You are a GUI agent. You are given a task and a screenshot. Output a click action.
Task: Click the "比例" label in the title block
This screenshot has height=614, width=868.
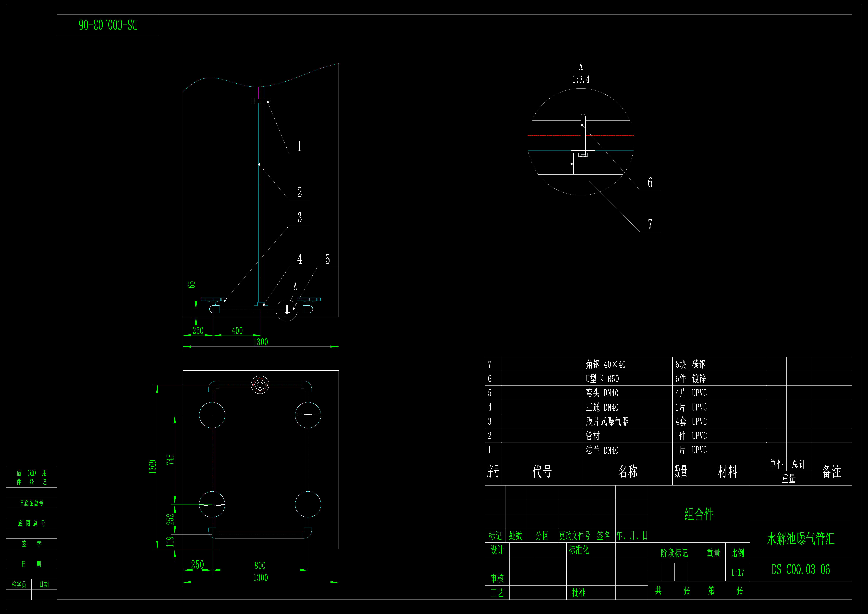point(738,553)
